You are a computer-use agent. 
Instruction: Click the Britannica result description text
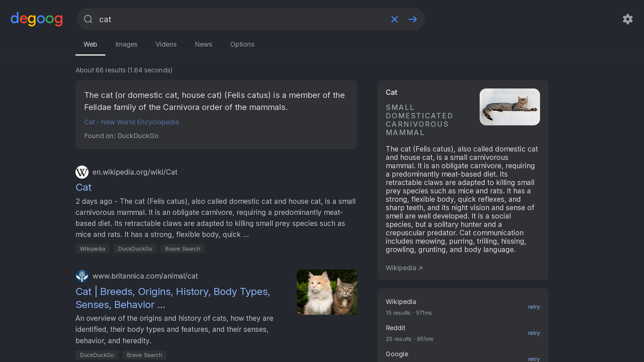[174, 329]
